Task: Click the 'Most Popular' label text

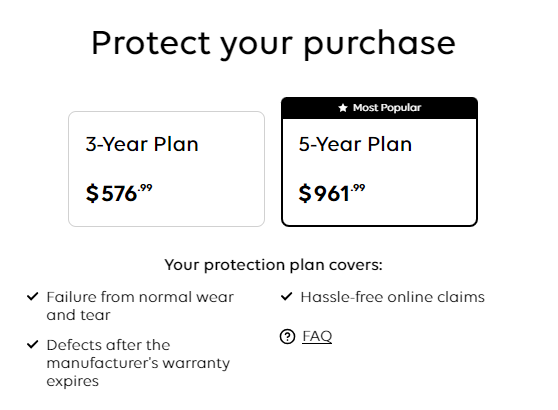Action: click(387, 107)
